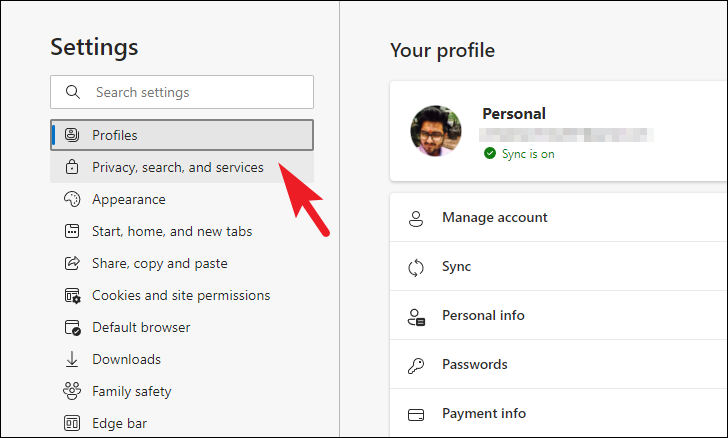Click the Appearance palette icon
Screen dimensions: 728x438
(72, 199)
